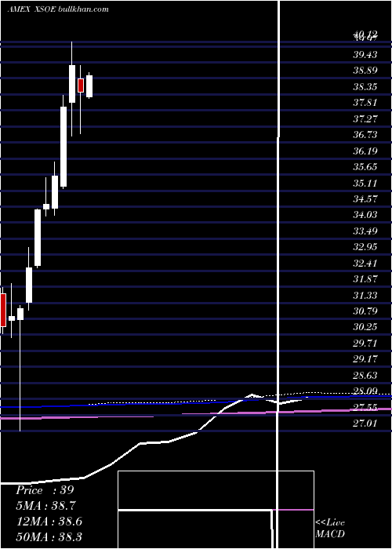The width and height of the screenshot is (392, 549).
Task: Click the 29.71 price axis label
Action: tap(365, 344)
